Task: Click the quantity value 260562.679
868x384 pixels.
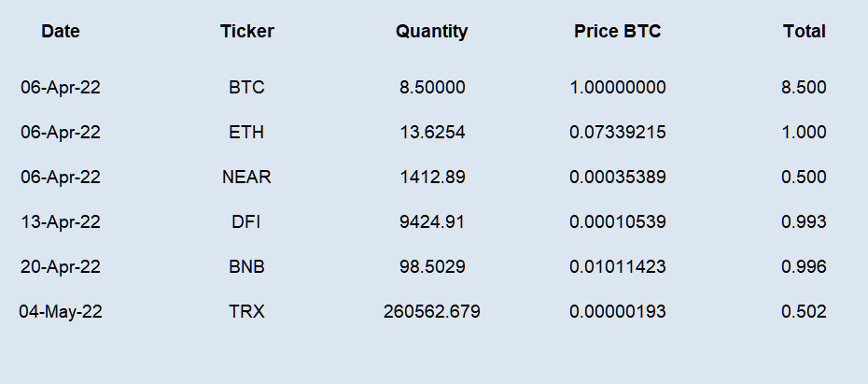Action: 432,311
